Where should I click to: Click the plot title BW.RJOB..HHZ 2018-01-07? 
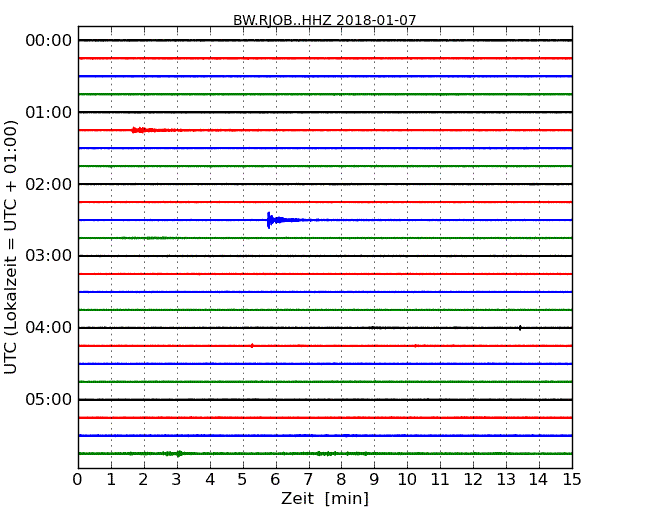(324, 20)
